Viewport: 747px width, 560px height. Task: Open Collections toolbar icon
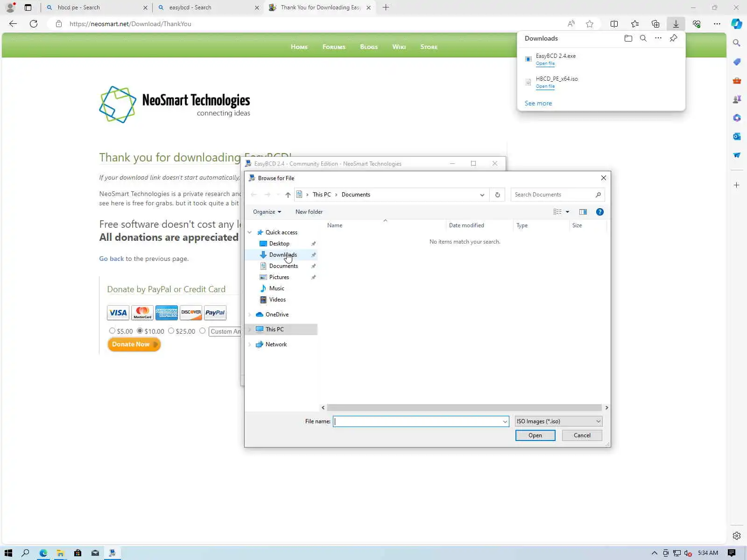point(655,24)
